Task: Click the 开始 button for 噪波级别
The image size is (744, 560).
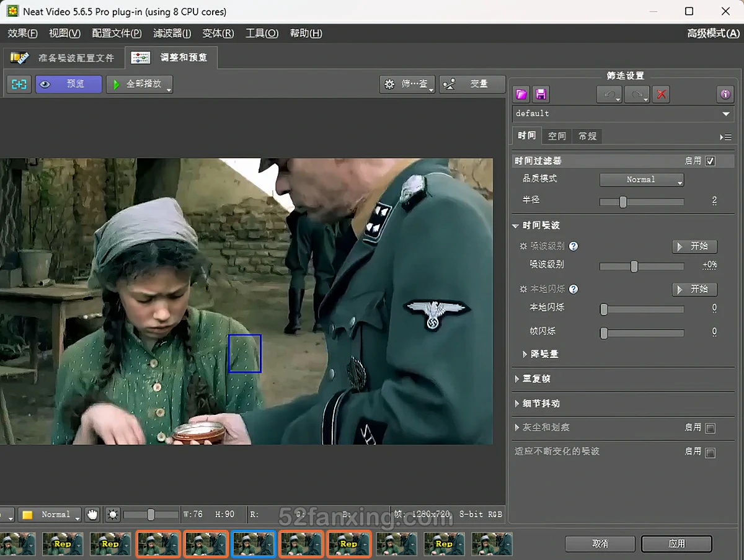Action: (694, 246)
